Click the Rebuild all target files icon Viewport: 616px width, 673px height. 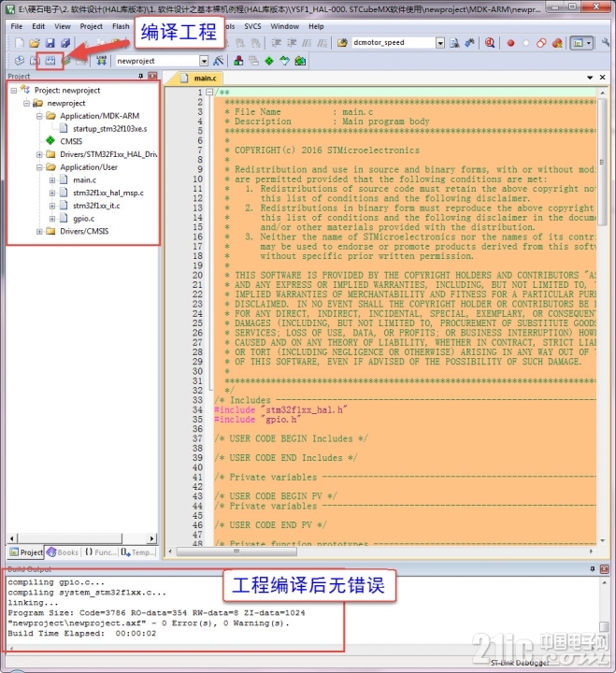point(50,61)
